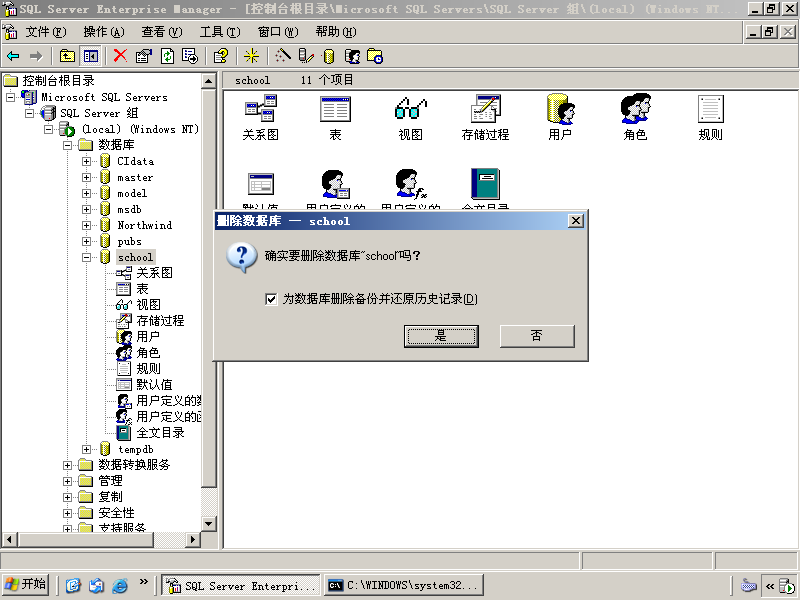Click the Forward arrow toolbar icon
This screenshot has width=800, height=600.
(x=36, y=56)
